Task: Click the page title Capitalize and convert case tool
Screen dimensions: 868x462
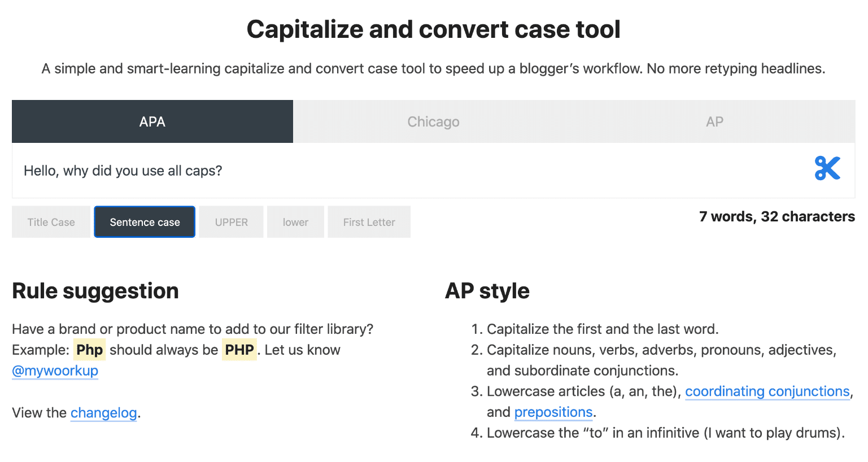Action: (433, 29)
